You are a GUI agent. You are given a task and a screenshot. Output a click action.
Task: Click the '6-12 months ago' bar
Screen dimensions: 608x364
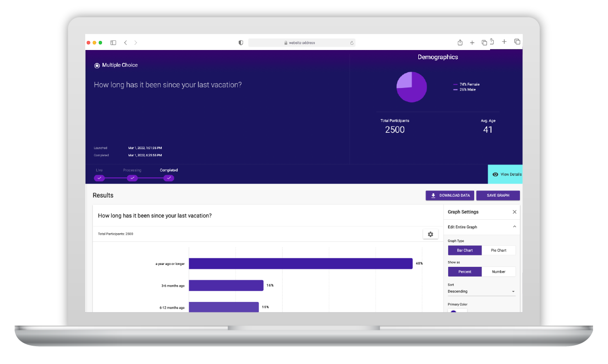pos(224,307)
